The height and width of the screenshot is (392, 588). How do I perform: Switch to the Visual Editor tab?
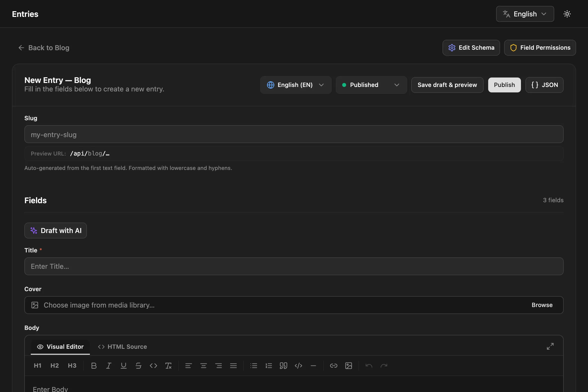click(60, 347)
